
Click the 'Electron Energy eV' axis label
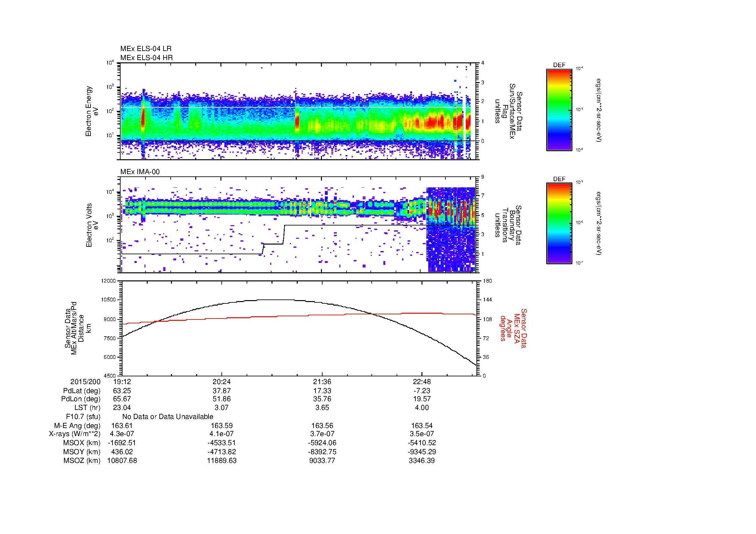coord(92,111)
